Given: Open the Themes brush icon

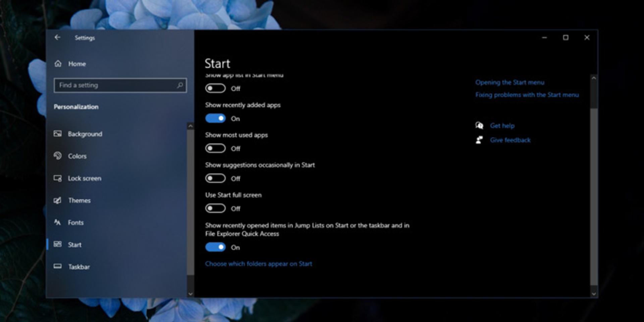Looking at the screenshot, I should click(58, 200).
